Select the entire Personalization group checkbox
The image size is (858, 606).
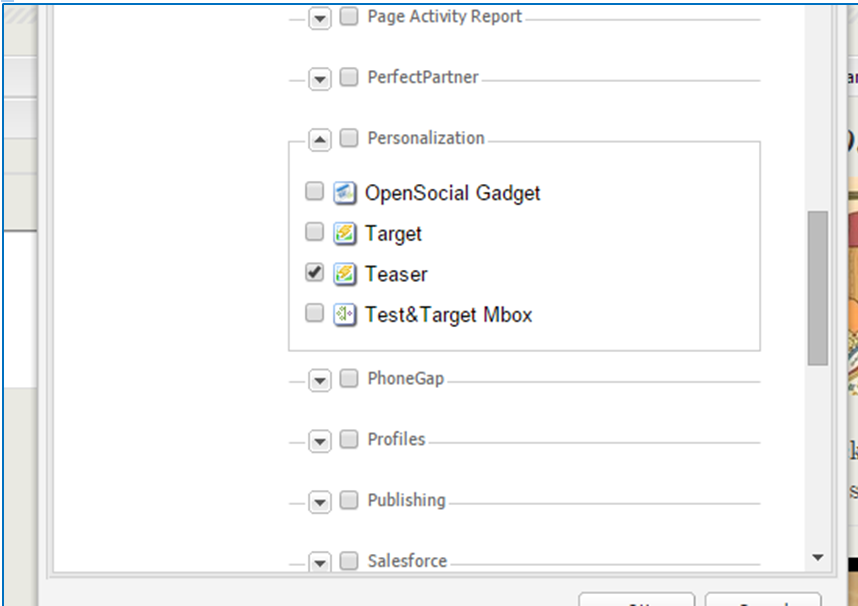pyautogui.click(x=348, y=138)
